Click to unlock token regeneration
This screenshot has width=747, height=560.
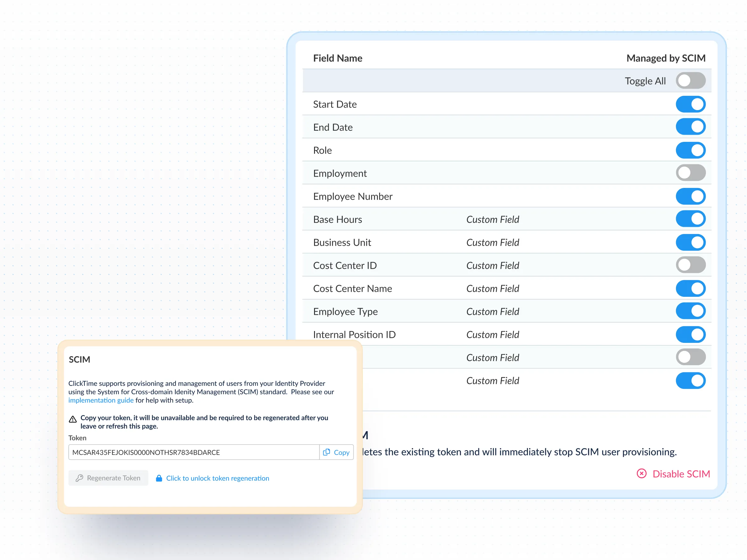point(218,478)
